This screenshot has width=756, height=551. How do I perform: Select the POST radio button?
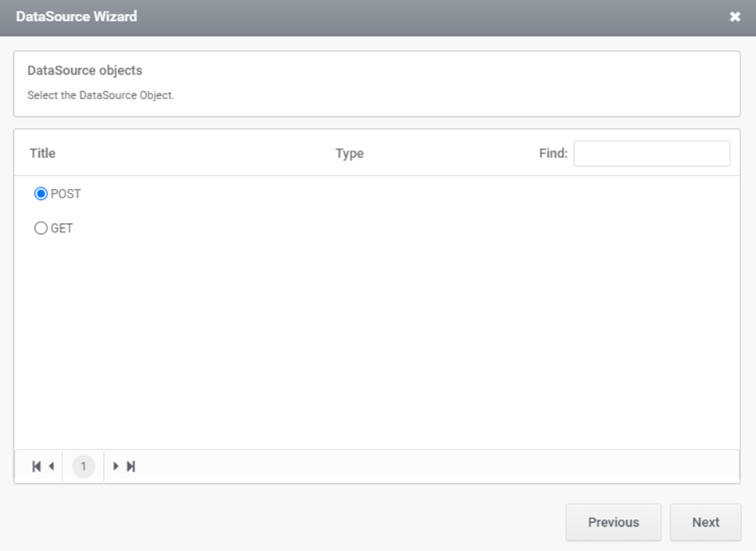(x=41, y=194)
